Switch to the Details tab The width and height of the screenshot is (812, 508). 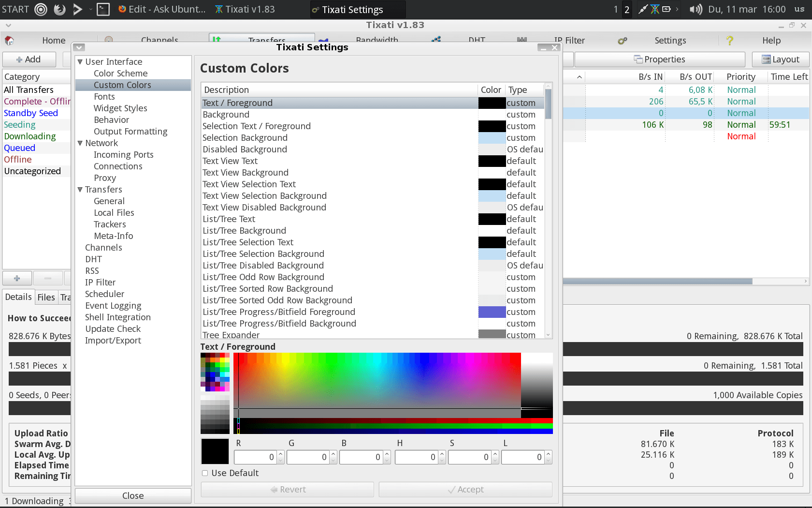[18, 297]
